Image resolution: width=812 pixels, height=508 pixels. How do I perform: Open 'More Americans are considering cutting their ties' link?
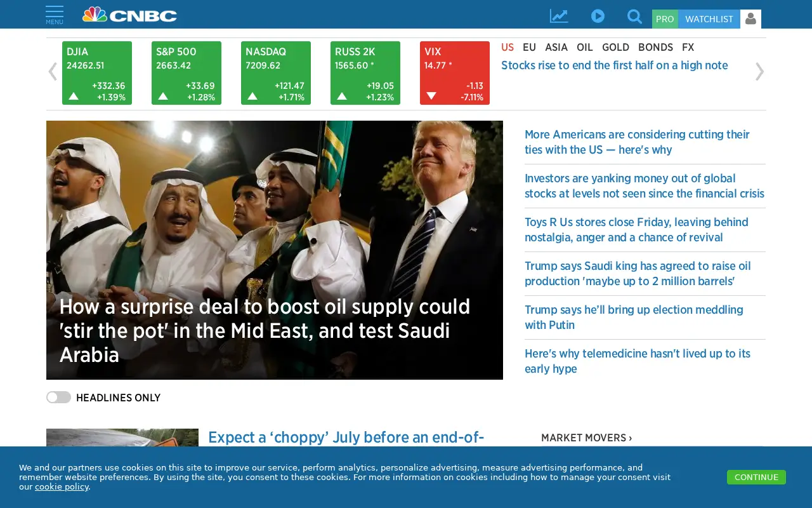(x=637, y=142)
